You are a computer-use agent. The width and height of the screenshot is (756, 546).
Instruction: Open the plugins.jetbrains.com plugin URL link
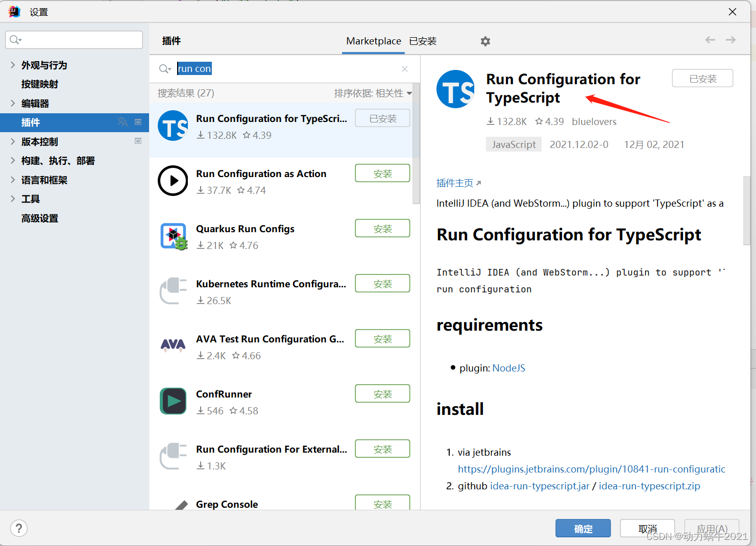point(591,469)
